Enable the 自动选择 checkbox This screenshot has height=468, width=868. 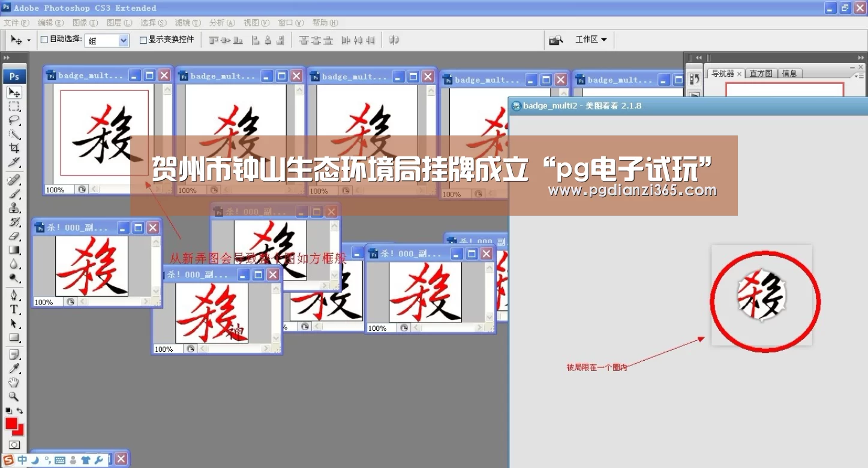(x=44, y=40)
